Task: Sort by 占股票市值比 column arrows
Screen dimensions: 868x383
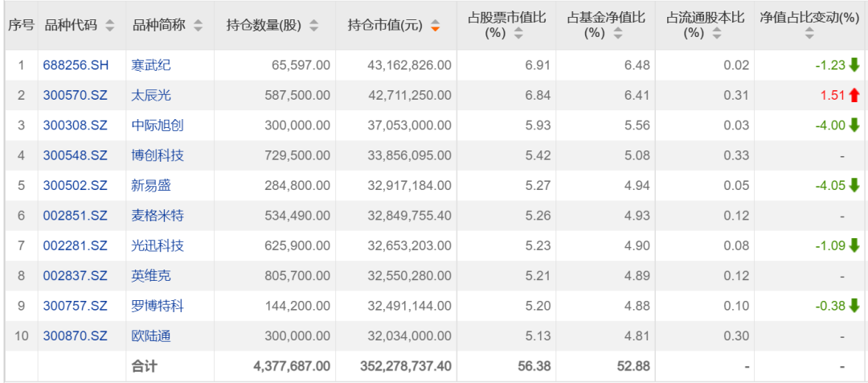Action: (x=518, y=34)
